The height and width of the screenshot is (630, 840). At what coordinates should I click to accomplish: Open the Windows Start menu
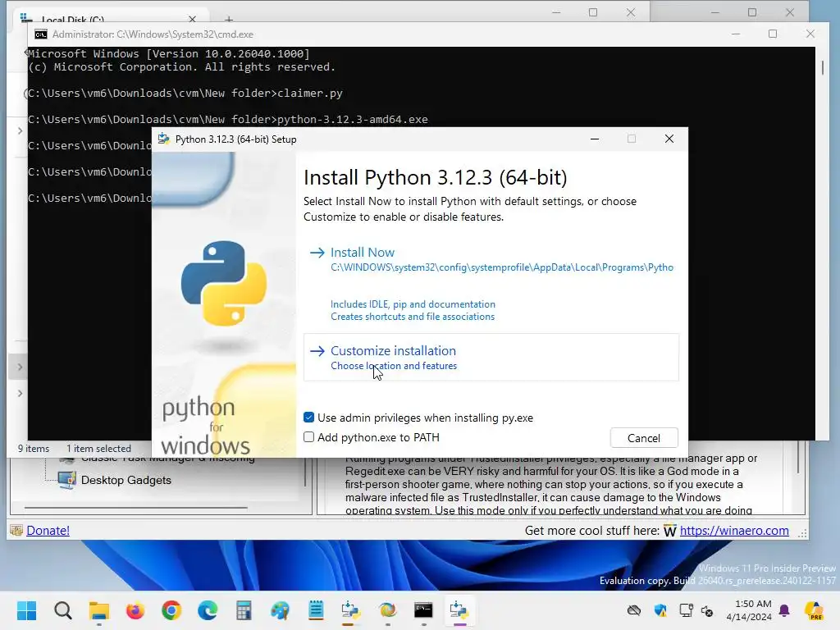(26, 610)
